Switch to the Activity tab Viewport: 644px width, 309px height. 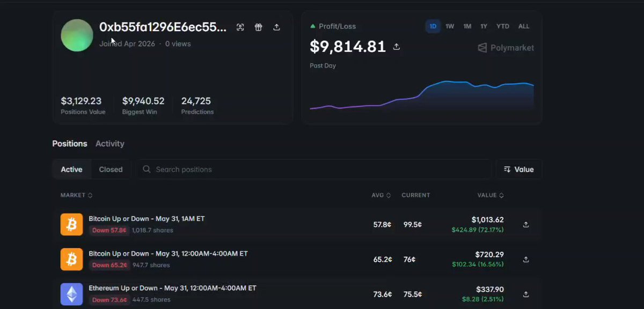pos(110,144)
